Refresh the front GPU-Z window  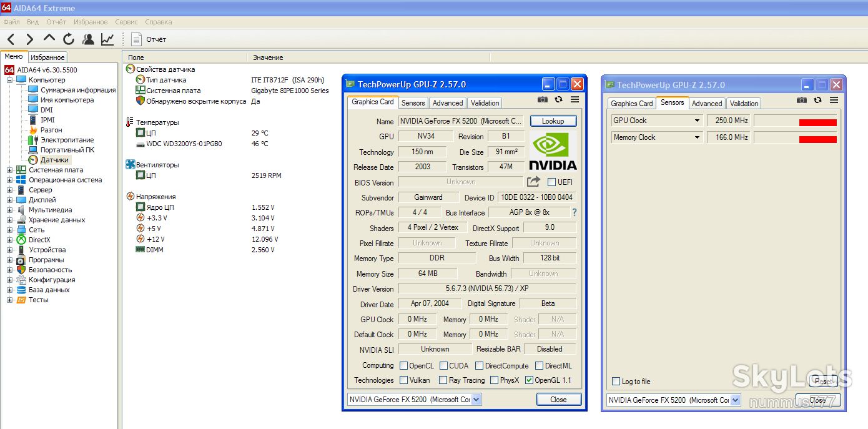(x=558, y=99)
